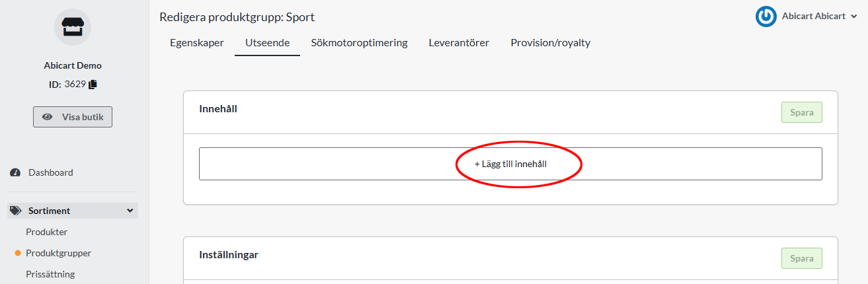This screenshot has height=284, width=868.
Task: Select Produktgrupper in the sidebar
Action: coord(58,253)
